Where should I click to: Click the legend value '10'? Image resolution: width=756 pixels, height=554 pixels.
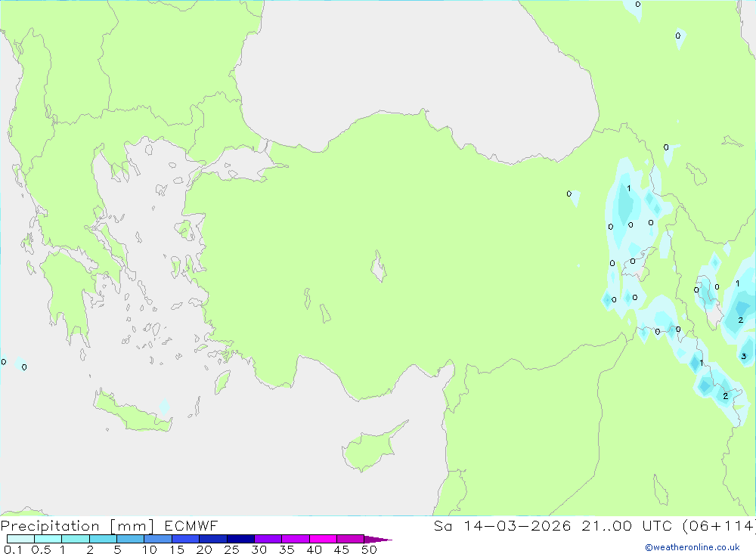(x=150, y=549)
